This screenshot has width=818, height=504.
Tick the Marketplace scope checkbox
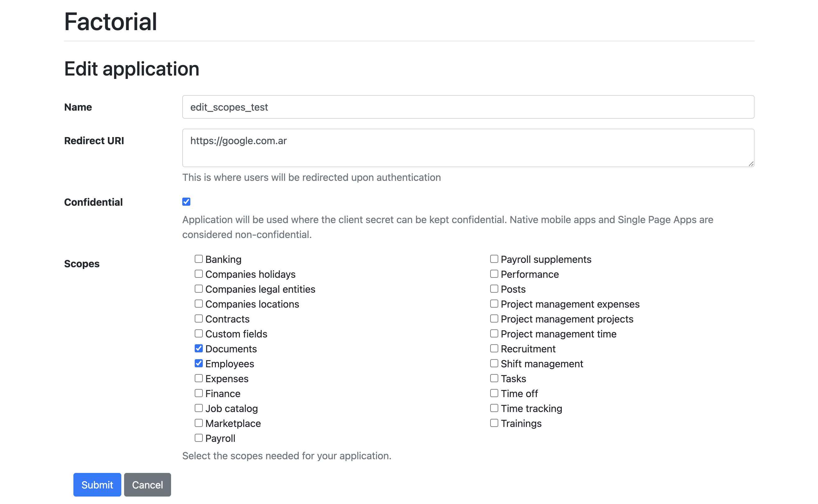click(x=198, y=423)
